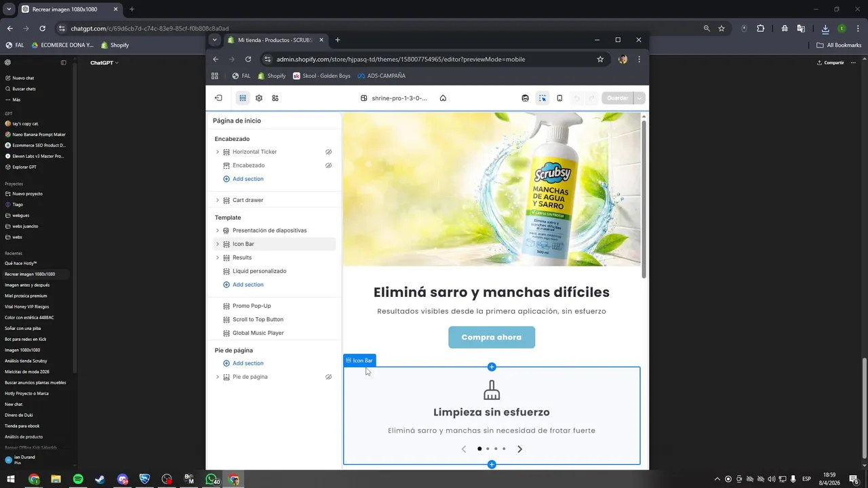Screen dimensions: 868x488
Task: Toggle the ChatGPT sidebar collapse icon
Action: coord(64,62)
